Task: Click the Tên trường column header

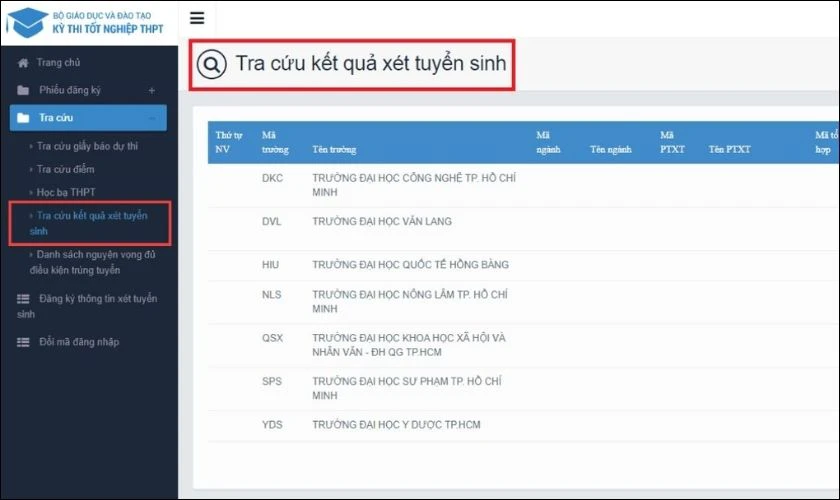Action: (x=335, y=149)
